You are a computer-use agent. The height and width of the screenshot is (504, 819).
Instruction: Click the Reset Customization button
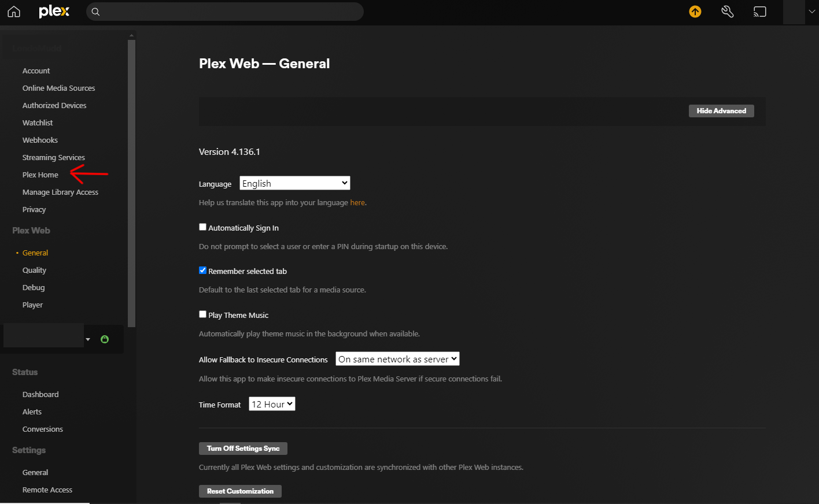[x=240, y=491]
